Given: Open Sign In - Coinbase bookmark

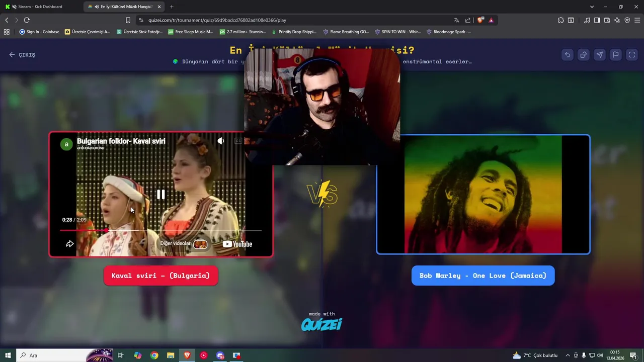Looking at the screenshot, I should pyautogui.click(x=39, y=32).
